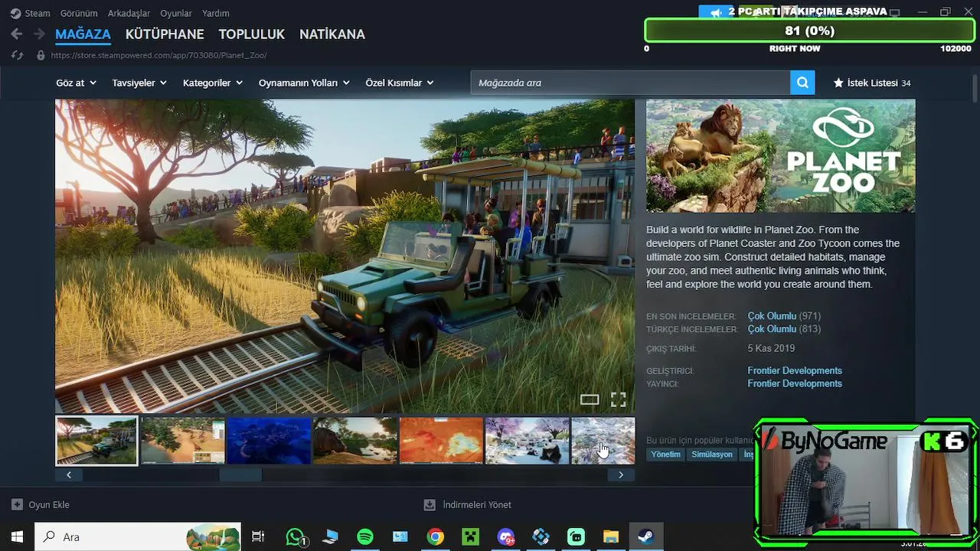Viewport: 980px width, 551px height.
Task: Click Oyun Ekle label
Action: pyautogui.click(x=49, y=504)
